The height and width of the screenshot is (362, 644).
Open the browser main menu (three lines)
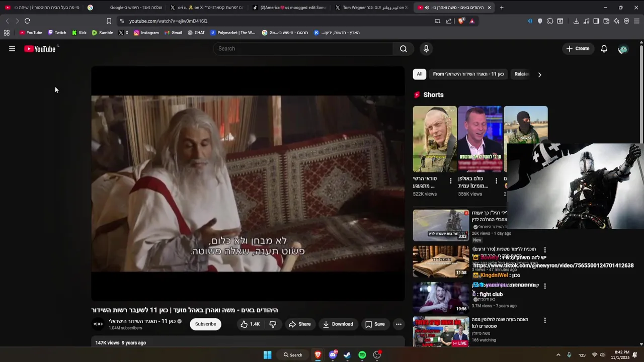point(636,21)
